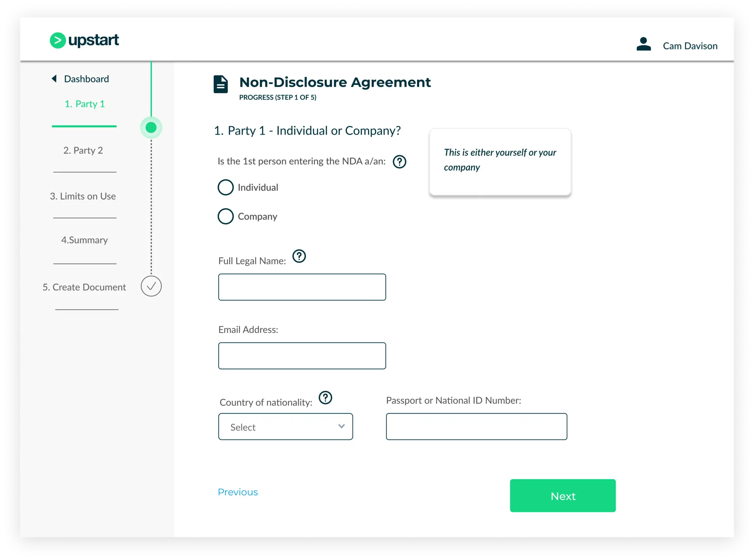Open help icon beside Full Legal Name
754x560 pixels.
[x=299, y=256]
